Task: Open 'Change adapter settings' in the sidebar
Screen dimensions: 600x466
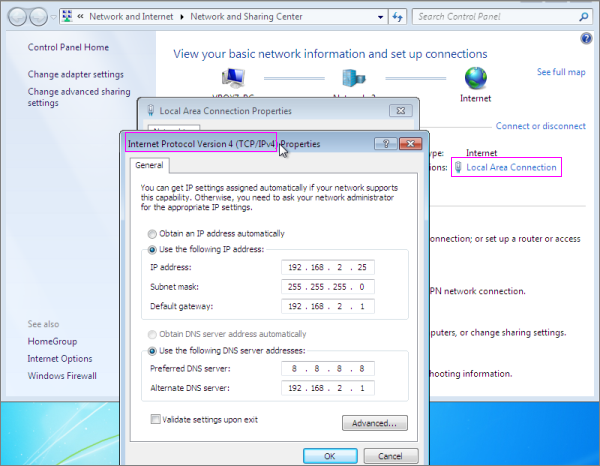Action: pos(76,74)
